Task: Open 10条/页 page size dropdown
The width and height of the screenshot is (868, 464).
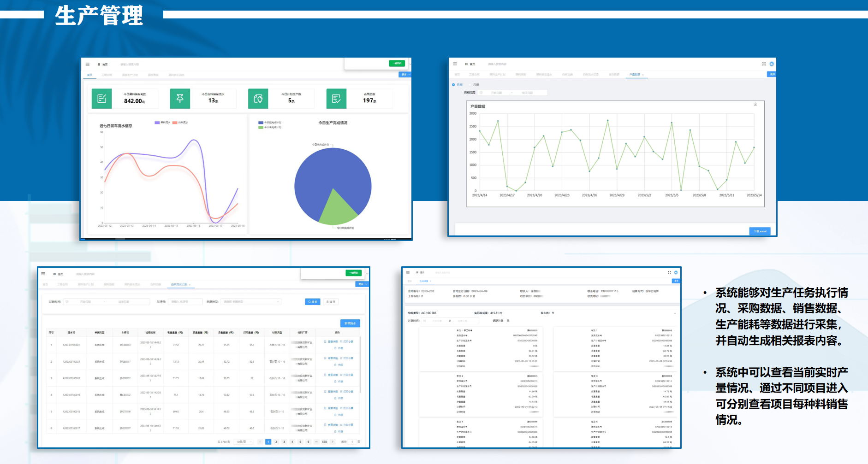Action: point(243,442)
